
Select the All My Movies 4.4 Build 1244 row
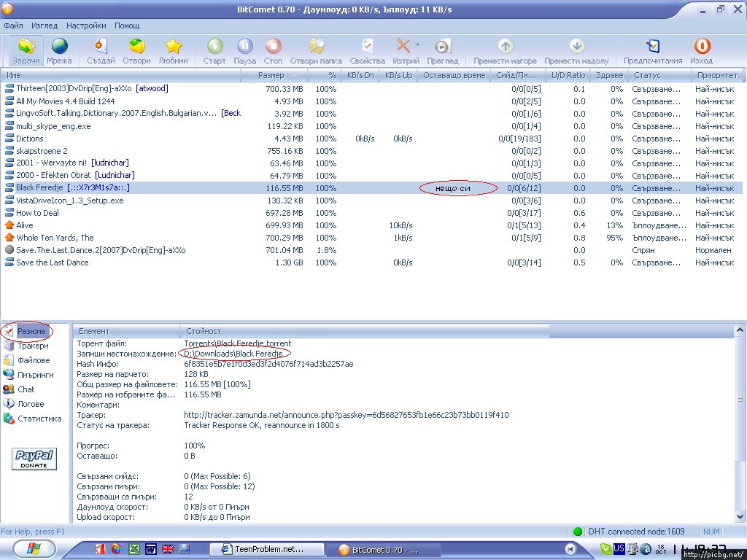(x=371, y=101)
